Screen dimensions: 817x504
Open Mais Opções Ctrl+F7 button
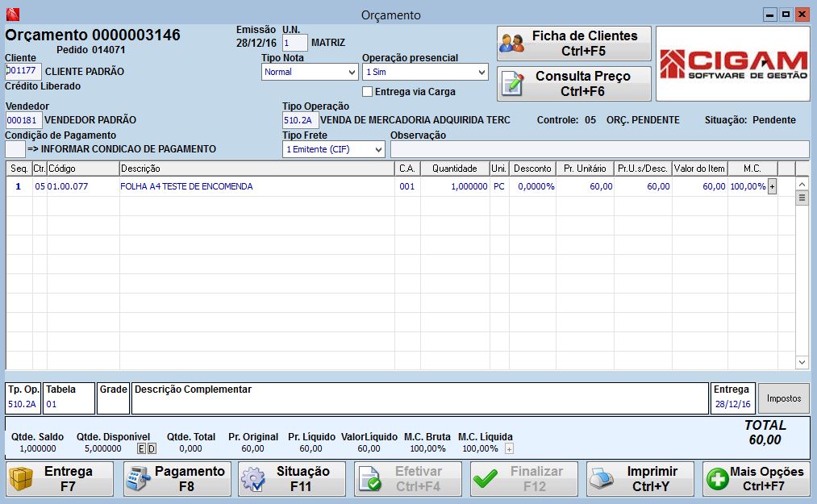pyautogui.click(x=756, y=479)
